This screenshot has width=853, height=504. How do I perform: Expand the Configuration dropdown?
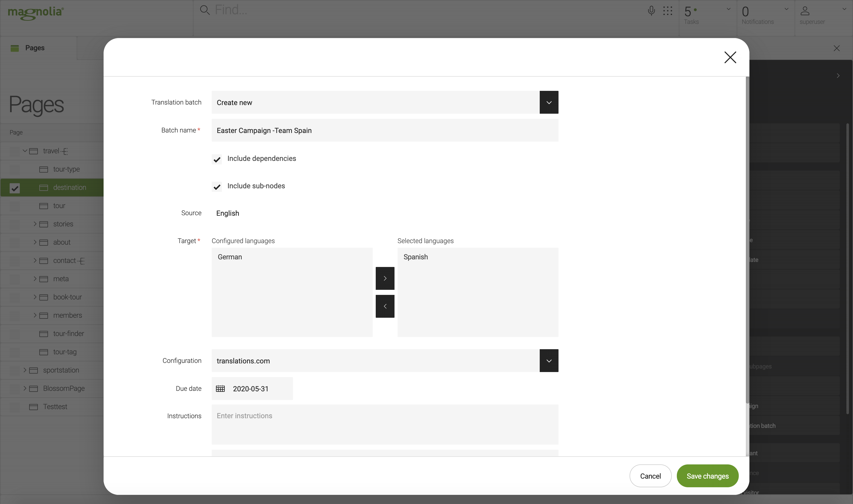coord(549,361)
